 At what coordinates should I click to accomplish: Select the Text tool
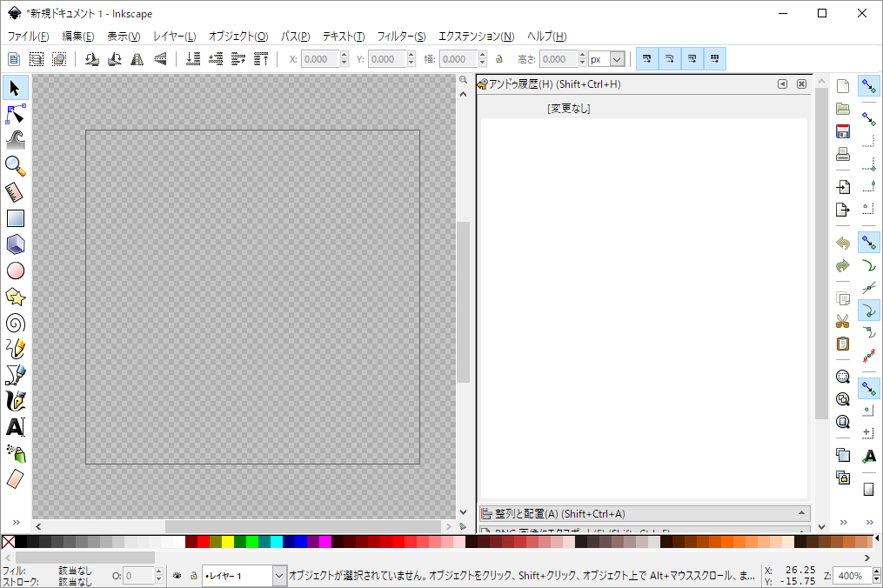pyautogui.click(x=15, y=427)
